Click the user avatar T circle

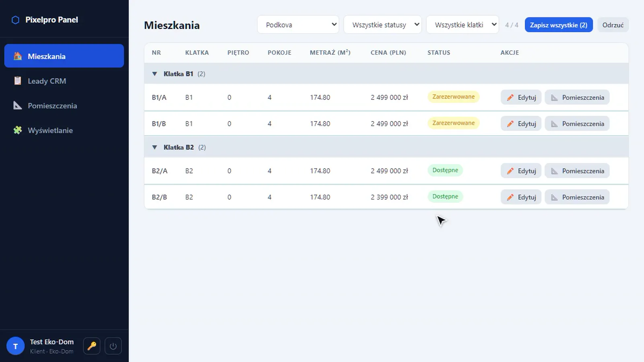coord(16,346)
